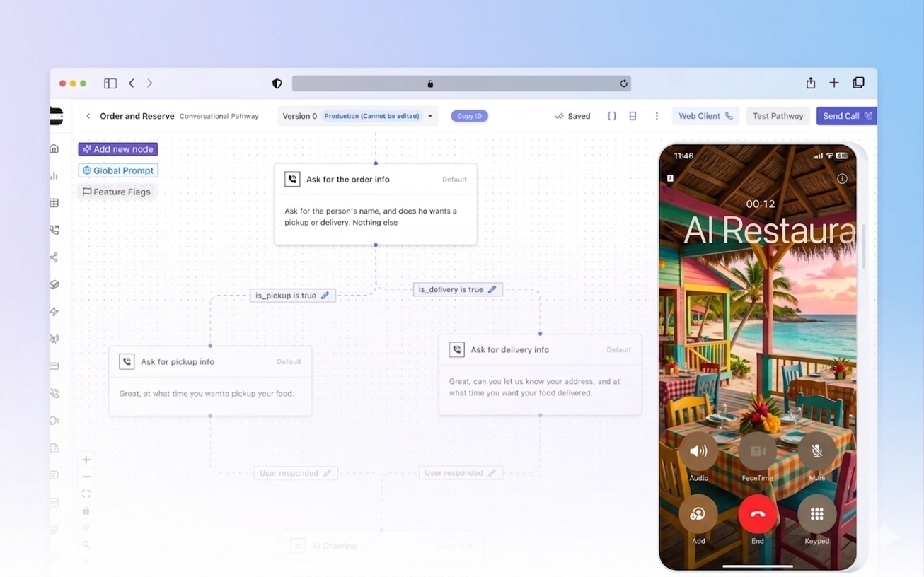Expand the Version 0 dropdown arrow
Screen dimensions: 924x577
[430, 116]
